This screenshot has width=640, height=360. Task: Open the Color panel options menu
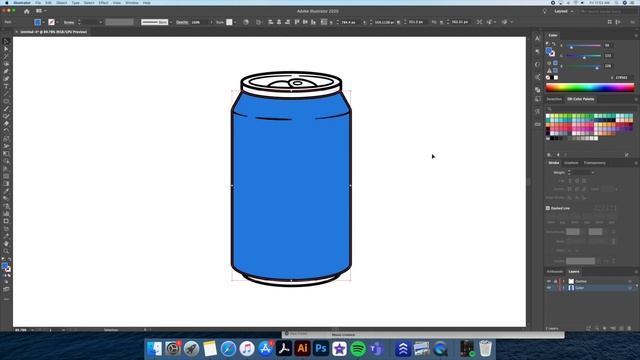click(x=636, y=36)
